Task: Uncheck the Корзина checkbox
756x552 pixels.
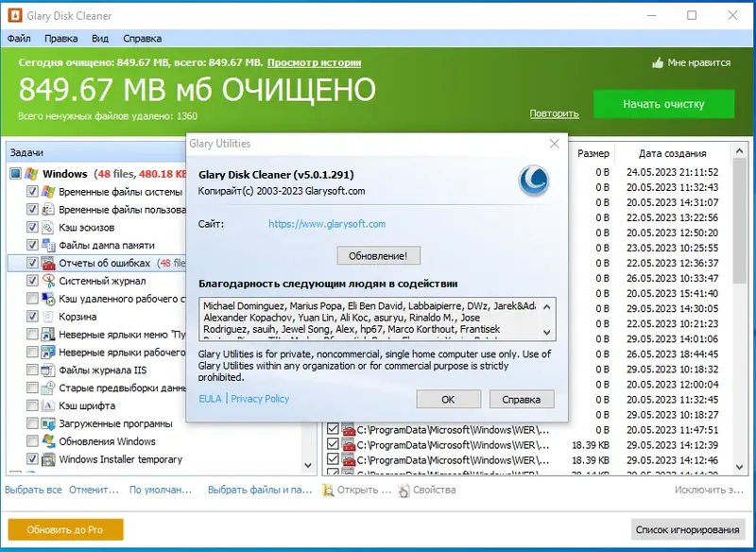Action: click(32, 317)
